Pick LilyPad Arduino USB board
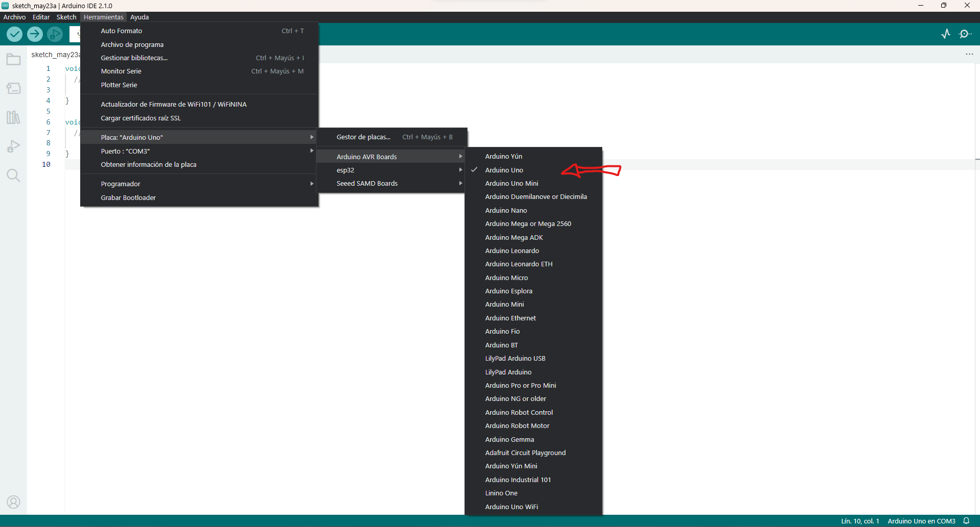 tap(533, 358)
